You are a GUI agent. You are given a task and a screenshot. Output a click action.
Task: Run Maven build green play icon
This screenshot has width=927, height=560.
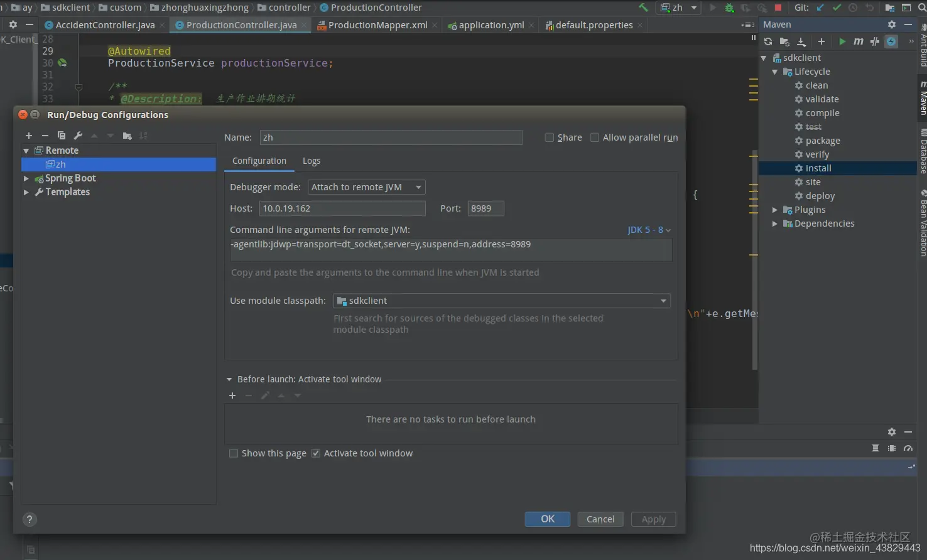[x=842, y=41]
